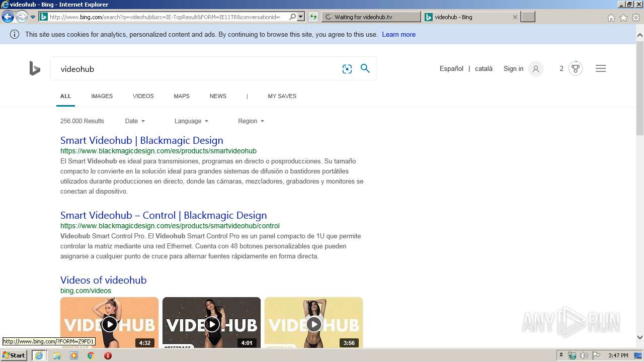This screenshot has height=362, width=644.
Task: Click the volume speaker tray icon
Action: (584, 355)
